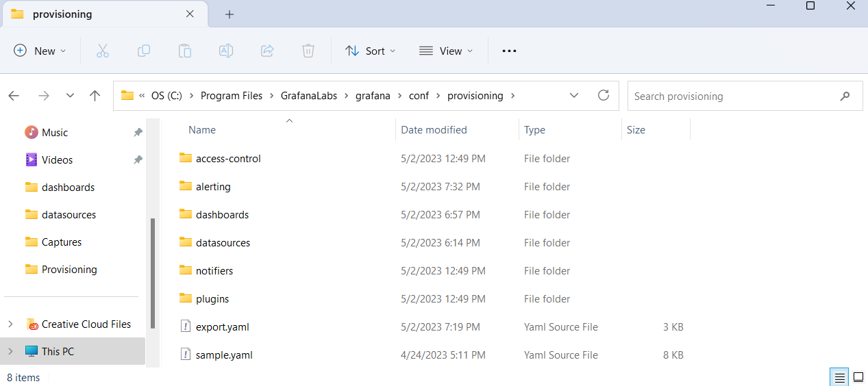Click the Rename icon in toolbar
Viewport: 868px width, 386px height.
[x=226, y=51]
